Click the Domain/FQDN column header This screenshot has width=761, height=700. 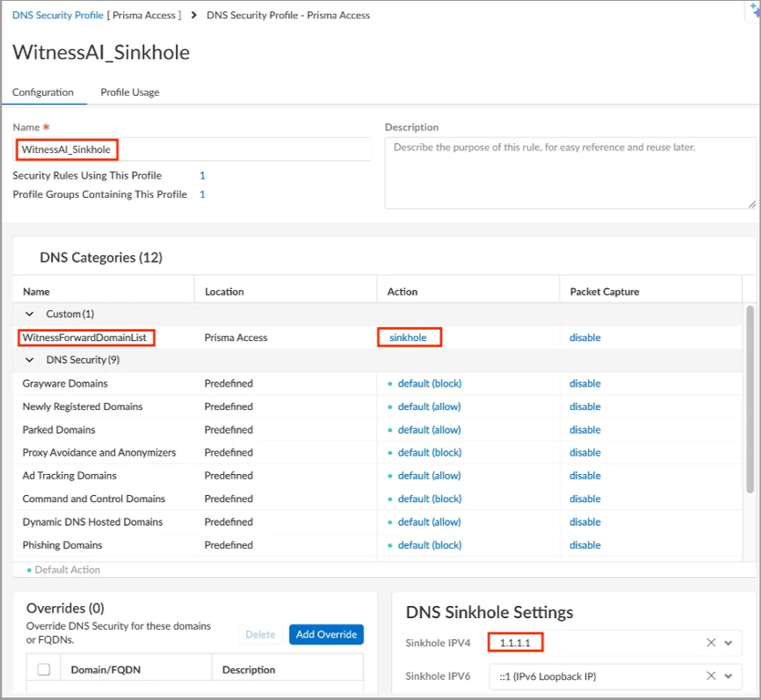click(137, 669)
